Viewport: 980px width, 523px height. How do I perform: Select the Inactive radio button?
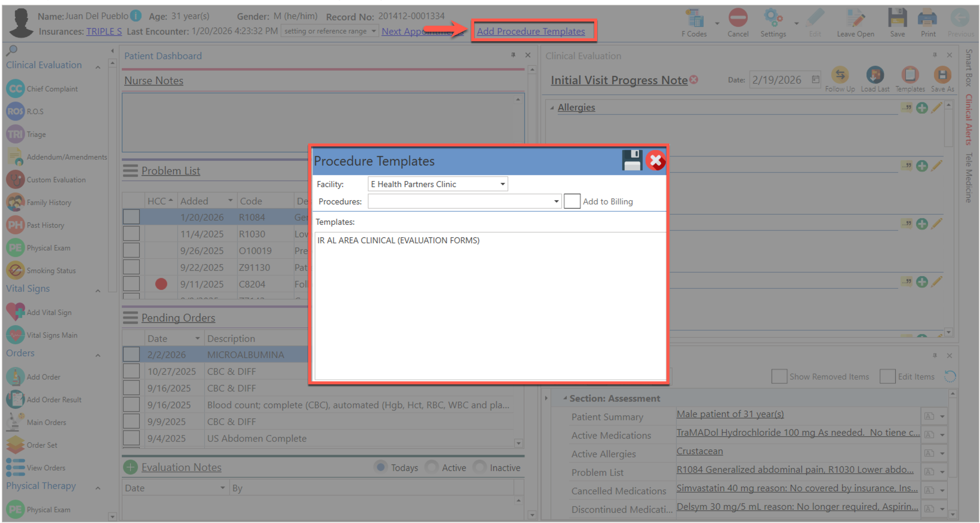click(x=479, y=467)
